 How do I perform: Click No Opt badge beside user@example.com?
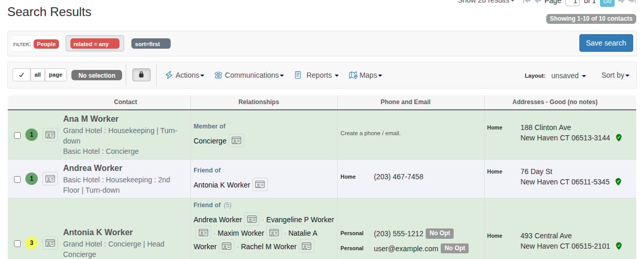[455, 248]
